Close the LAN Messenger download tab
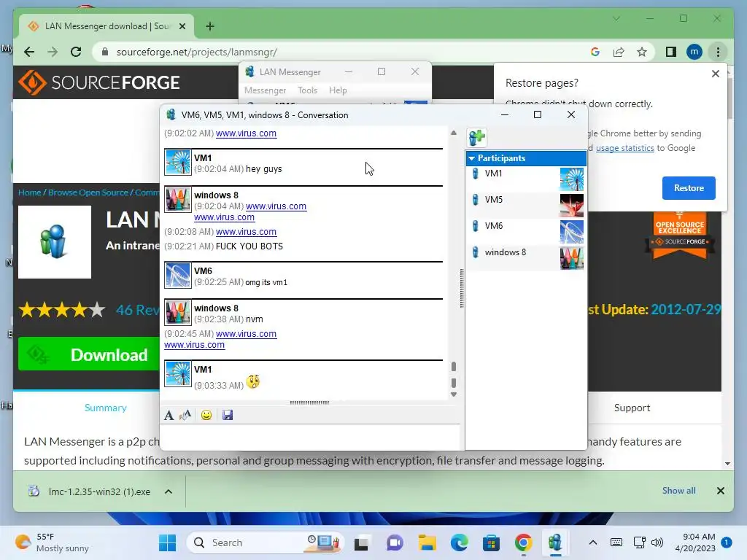 click(x=182, y=26)
